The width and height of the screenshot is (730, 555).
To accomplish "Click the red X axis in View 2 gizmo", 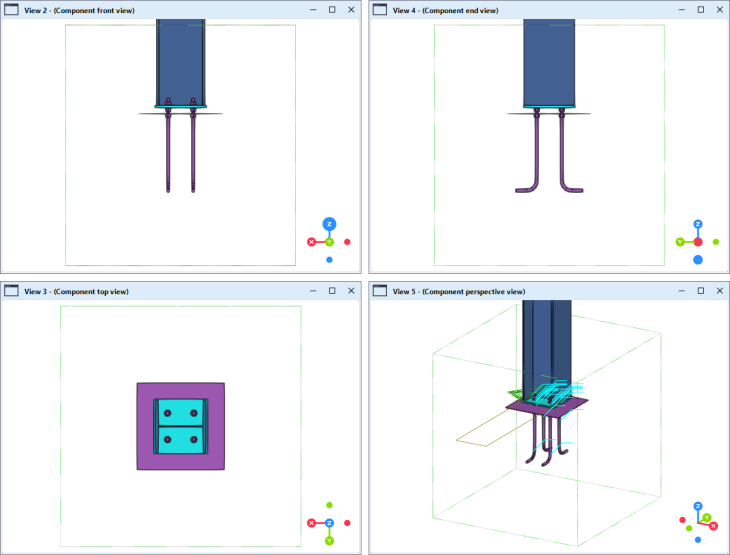I will [x=311, y=242].
